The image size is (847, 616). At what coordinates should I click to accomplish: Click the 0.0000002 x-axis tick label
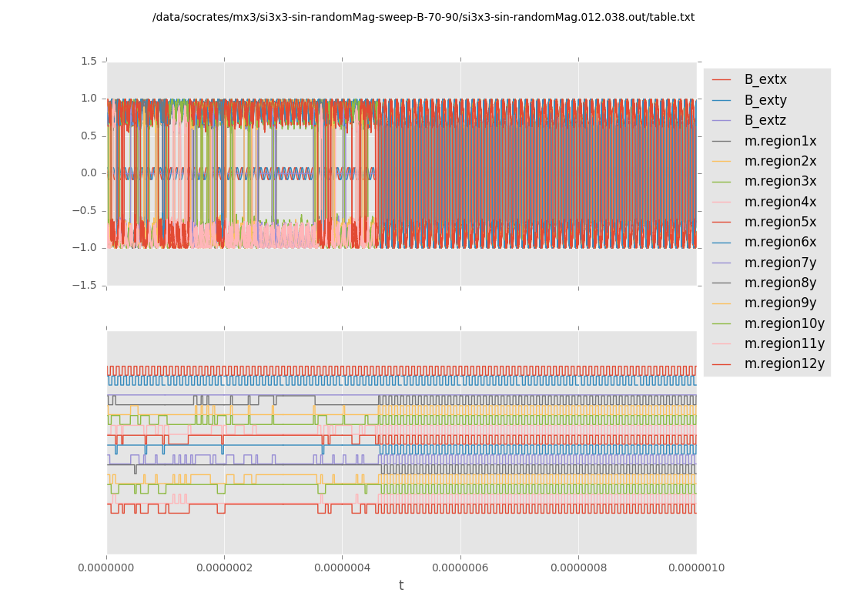pyautogui.click(x=224, y=567)
